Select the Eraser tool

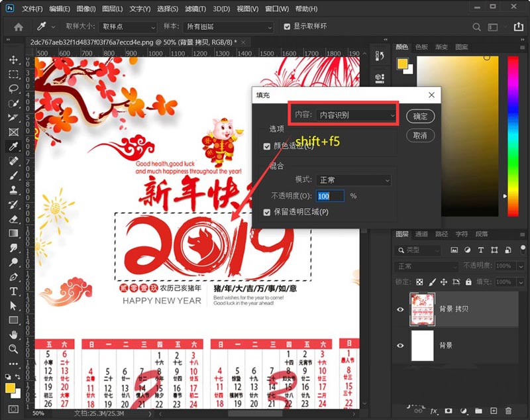pos(13,219)
